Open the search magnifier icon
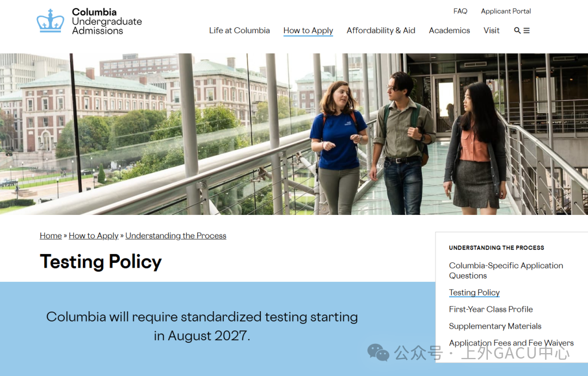Image resolution: width=588 pixels, height=376 pixels. point(517,30)
